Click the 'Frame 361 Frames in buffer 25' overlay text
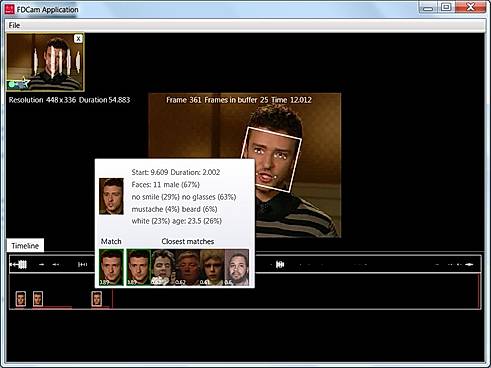Image resolution: width=491 pixels, height=368 pixels. [x=217, y=100]
